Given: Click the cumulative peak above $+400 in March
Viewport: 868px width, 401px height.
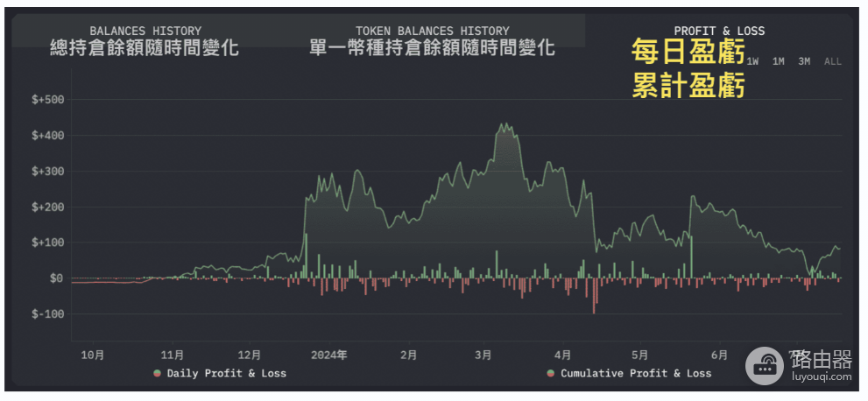Looking at the screenshot, I should [505, 126].
